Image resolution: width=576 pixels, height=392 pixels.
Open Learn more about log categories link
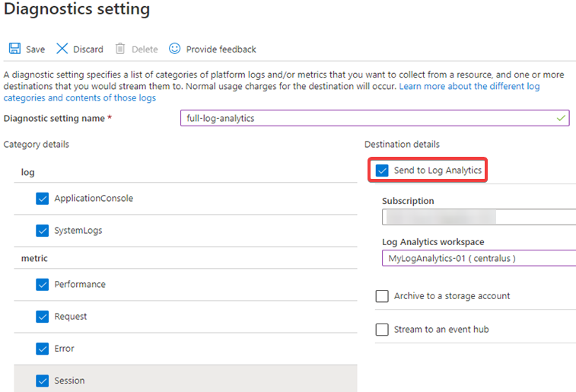pyautogui.click(x=469, y=87)
